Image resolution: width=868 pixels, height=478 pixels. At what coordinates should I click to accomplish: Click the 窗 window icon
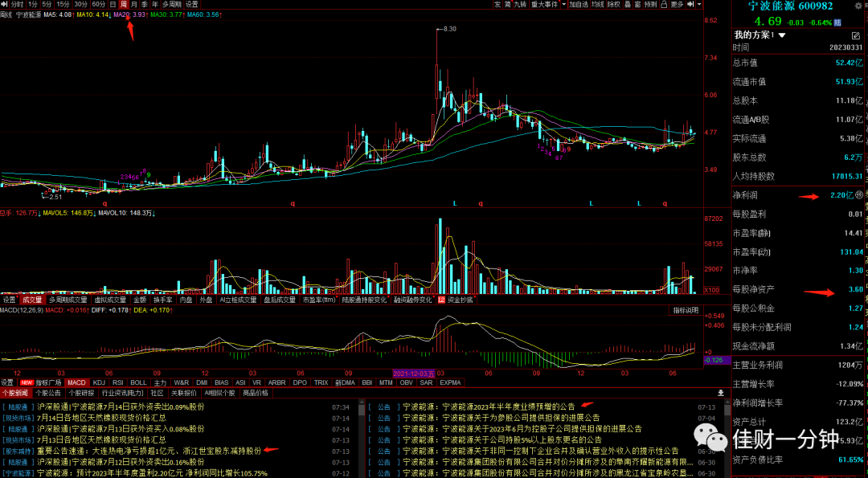pyautogui.click(x=637, y=4)
